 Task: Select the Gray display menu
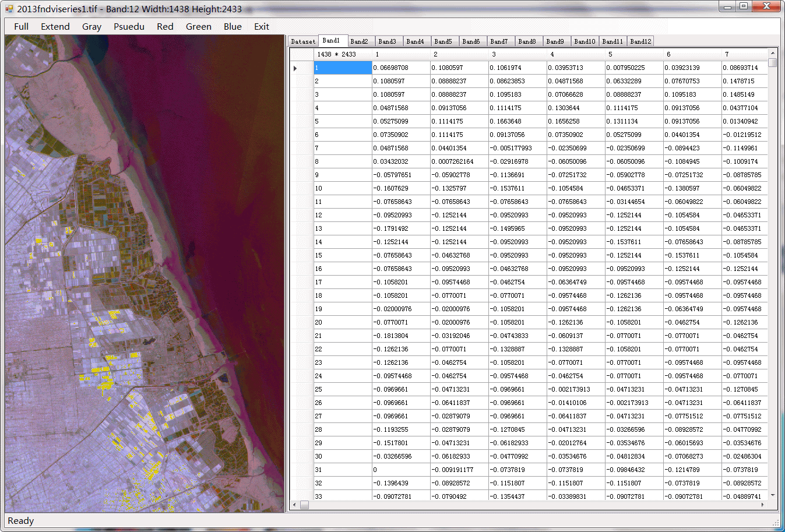(91, 27)
